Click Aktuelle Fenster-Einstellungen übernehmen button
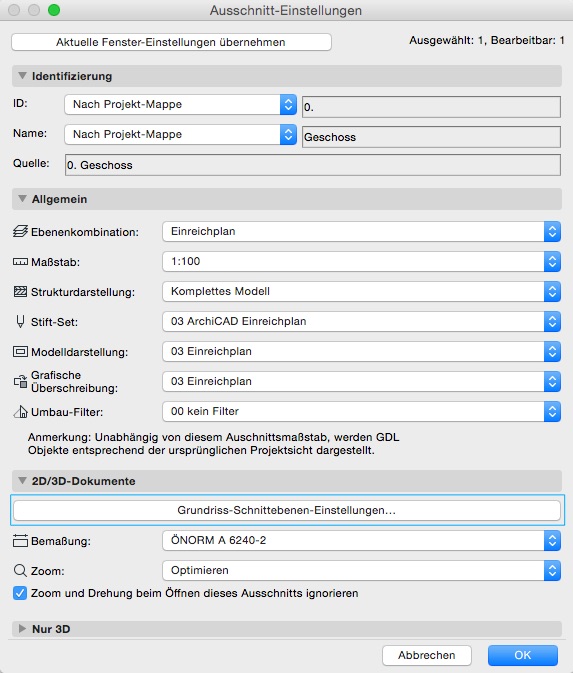573x673 pixels. point(171,42)
